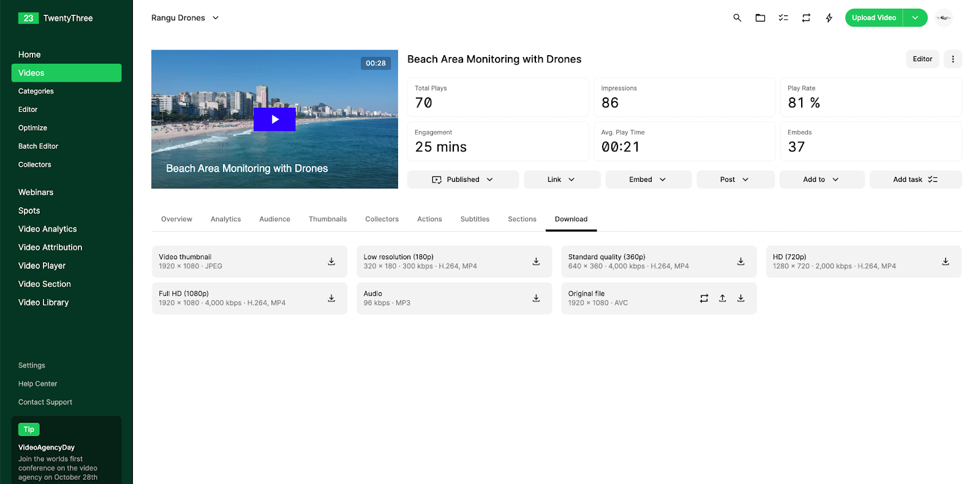Click the Embeds 37 stat card
The width and height of the screenshot is (980, 484).
(x=871, y=141)
